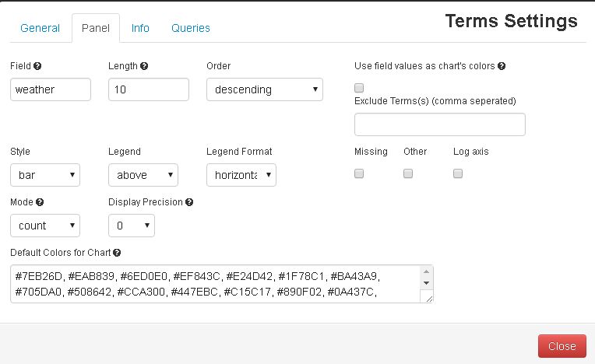The height and width of the screenshot is (364, 595).
Task: Open the Mode dropdown set to count
Action: [45, 226]
